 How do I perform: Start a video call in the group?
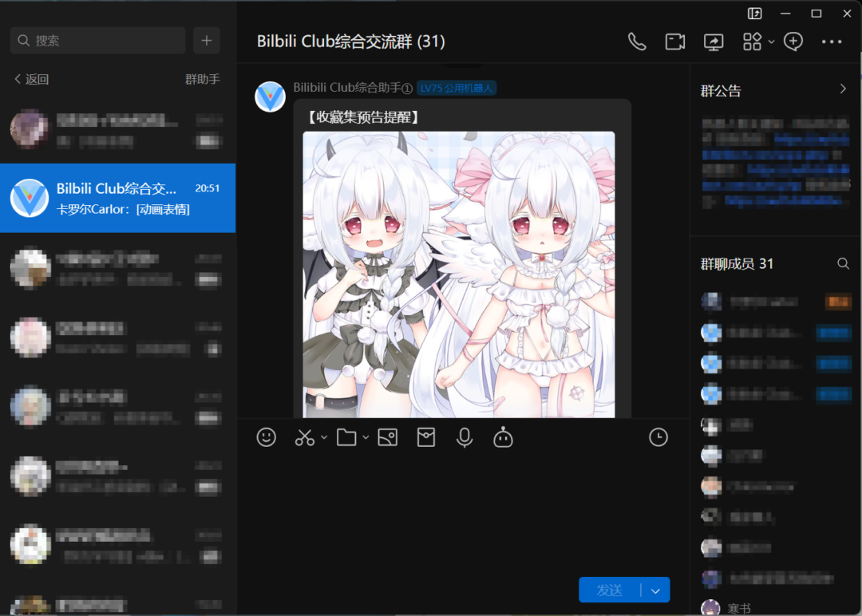click(x=675, y=41)
